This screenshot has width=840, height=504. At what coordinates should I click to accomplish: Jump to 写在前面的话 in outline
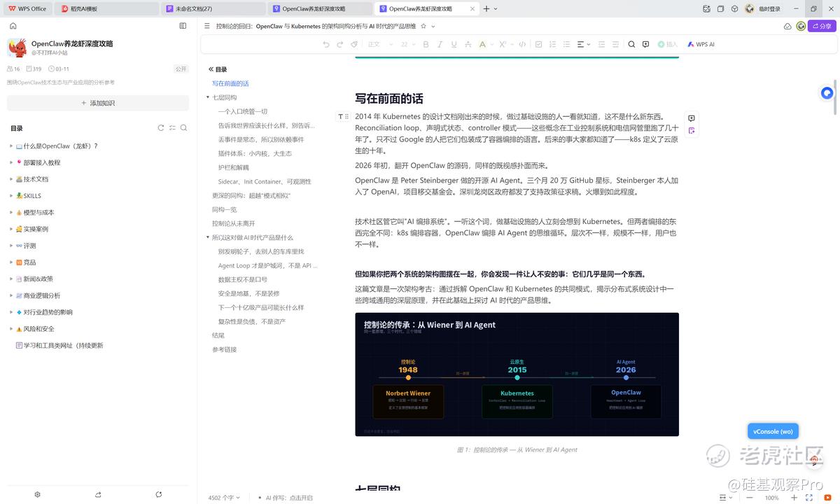[x=230, y=83]
